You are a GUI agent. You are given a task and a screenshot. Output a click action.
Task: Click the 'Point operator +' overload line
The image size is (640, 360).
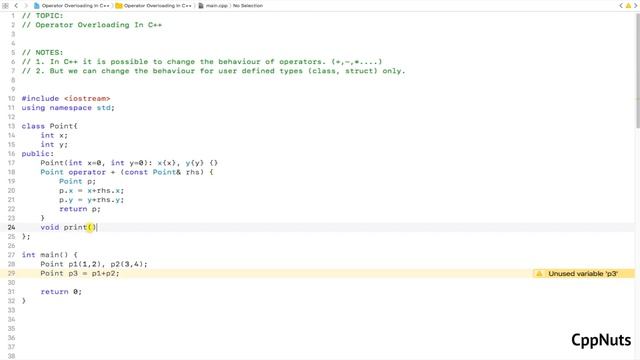coord(127,172)
